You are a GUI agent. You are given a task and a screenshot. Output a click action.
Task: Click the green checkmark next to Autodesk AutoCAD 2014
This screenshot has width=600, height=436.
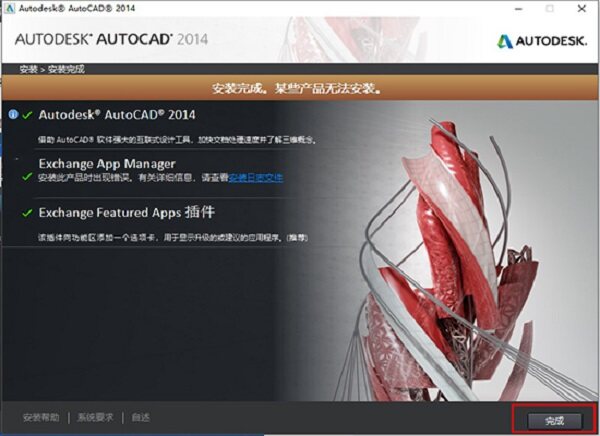(x=27, y=115)
